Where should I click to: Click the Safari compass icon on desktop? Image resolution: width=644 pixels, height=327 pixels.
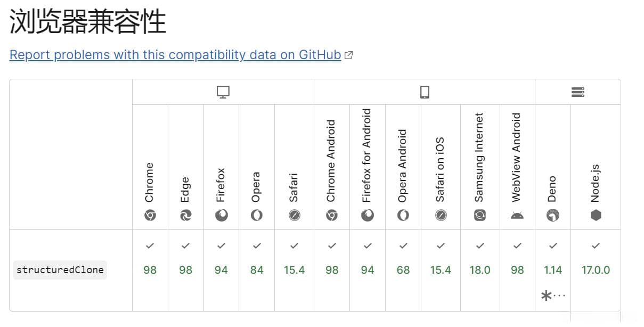294,215
